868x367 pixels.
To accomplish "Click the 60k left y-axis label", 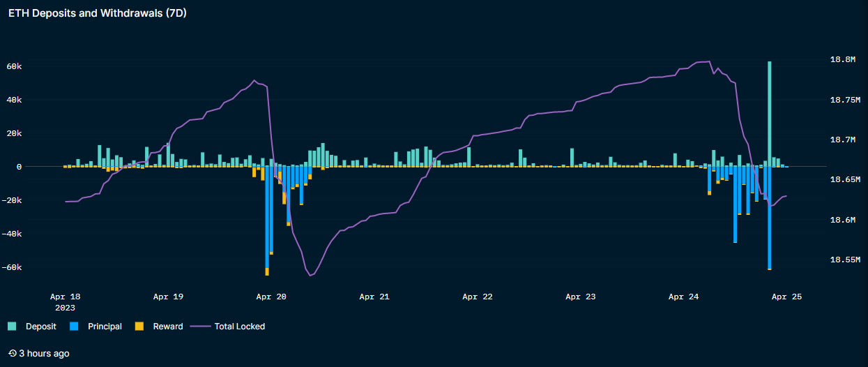I will (x=15, y=66).
